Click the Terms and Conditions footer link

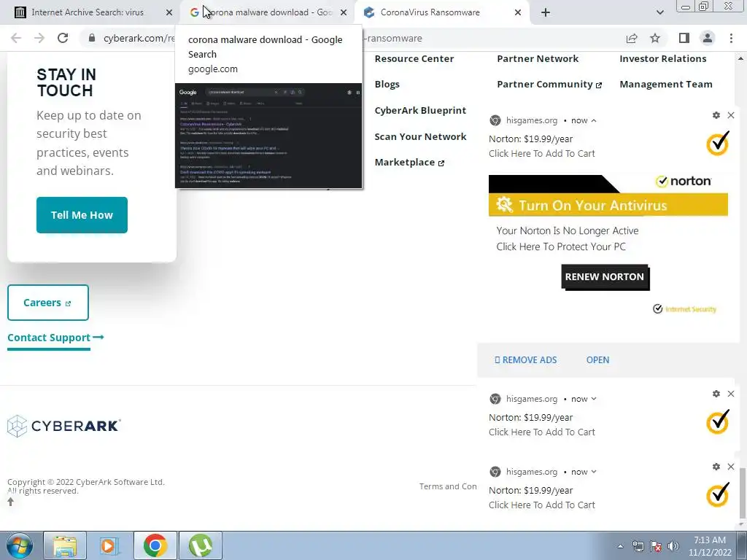[448, 486]
